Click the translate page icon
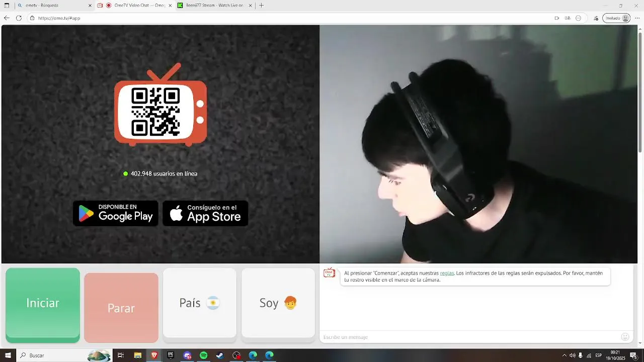The width and height of the screenshot is (644, 362). pos(568,18)
